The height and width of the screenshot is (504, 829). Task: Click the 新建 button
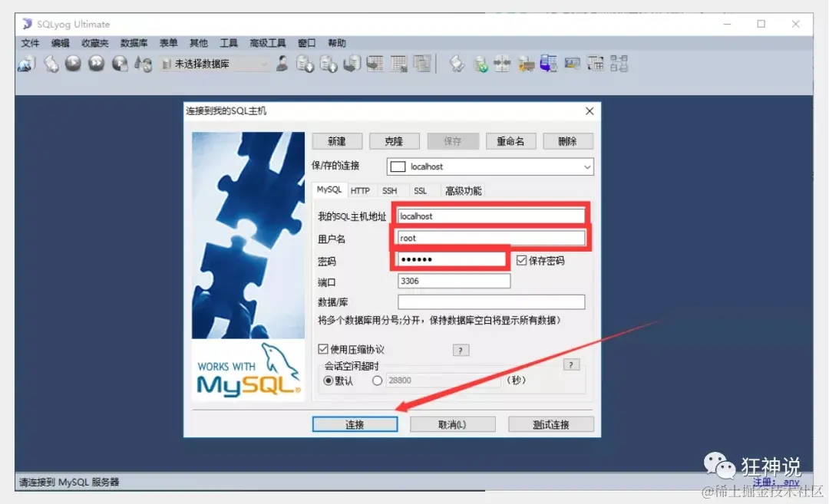337,141
